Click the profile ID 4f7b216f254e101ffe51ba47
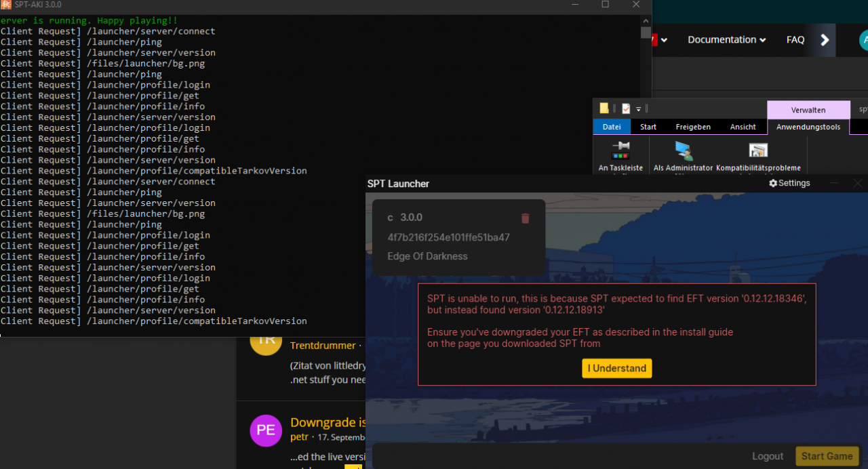The width and height of the screenshot is (868, 469). click(x=448, y=237)
